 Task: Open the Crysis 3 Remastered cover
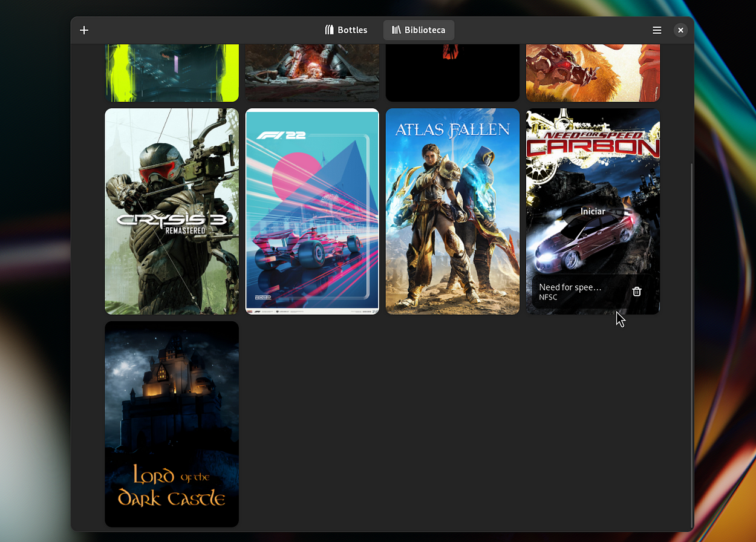[x=171, y=211]
